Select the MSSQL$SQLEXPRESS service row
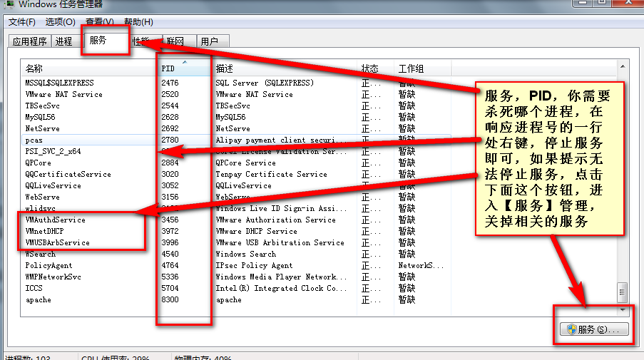Image resolution: width=644 pixels, height=360 pixels. (x=236, y=83)
